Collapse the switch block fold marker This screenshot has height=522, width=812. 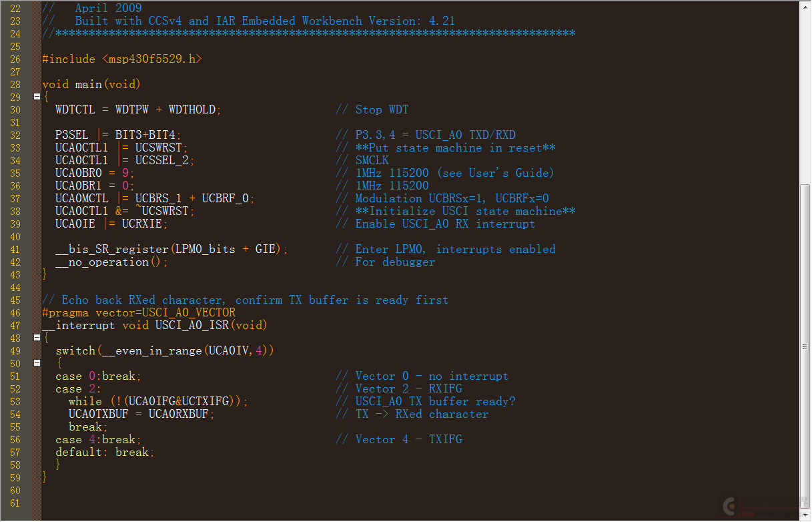click(37, 363)
